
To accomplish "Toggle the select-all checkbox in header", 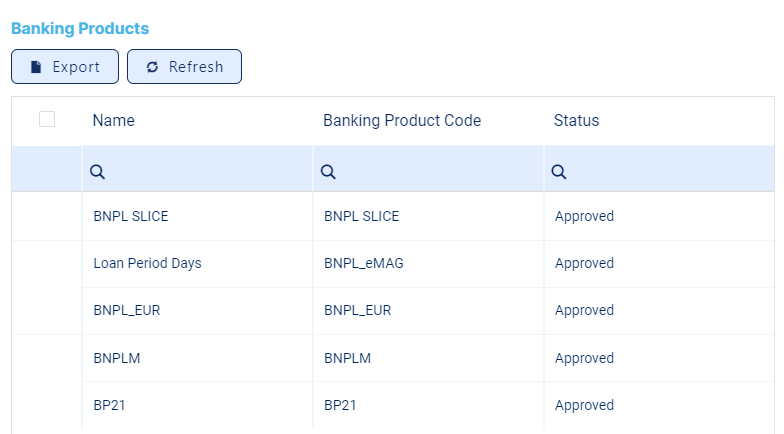I will (47, 120).
